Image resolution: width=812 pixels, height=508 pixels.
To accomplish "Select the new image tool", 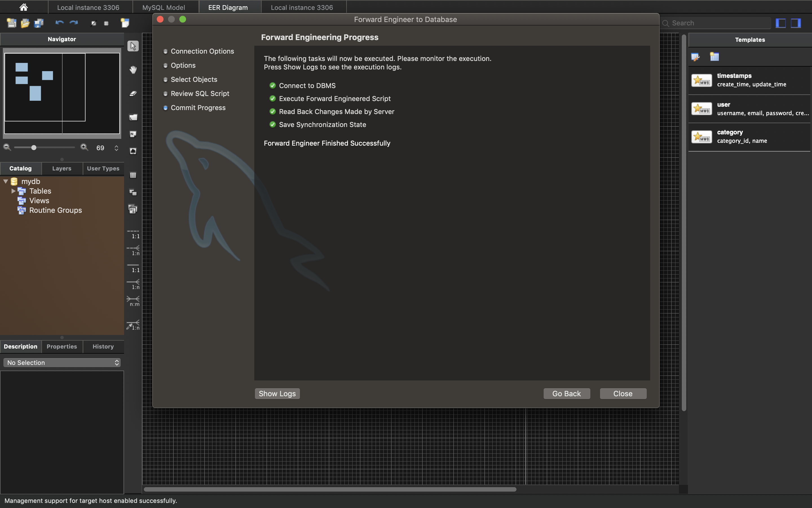I will point(133,151).
